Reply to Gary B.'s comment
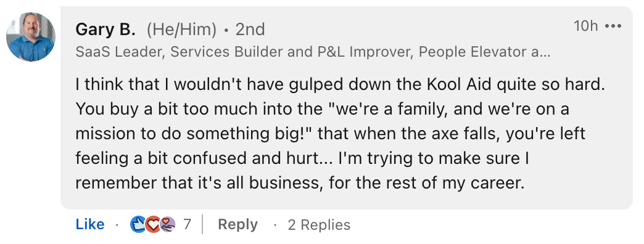The image size is (644, 244). tap(238, 224)
